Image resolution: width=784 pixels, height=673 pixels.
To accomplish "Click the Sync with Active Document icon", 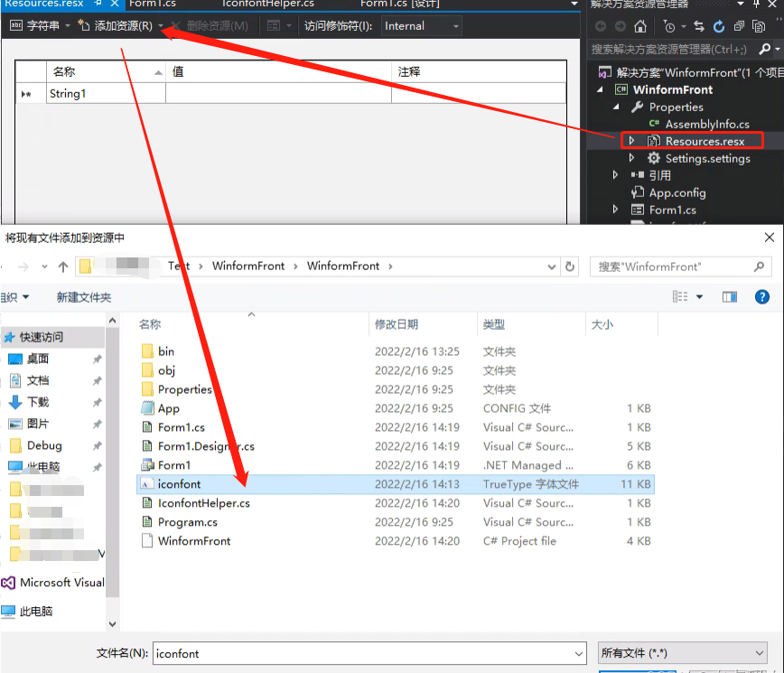I will point(699,26).
